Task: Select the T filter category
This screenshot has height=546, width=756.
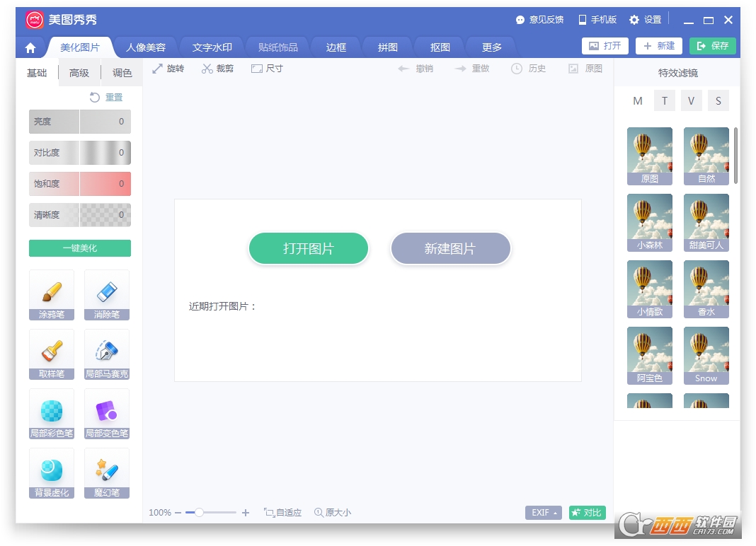Action: (664, 100)
